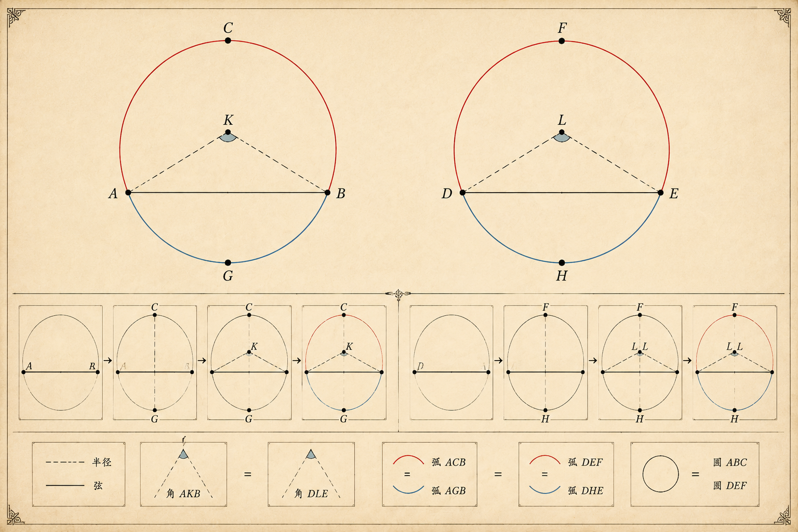Screen dimensions: 798x532
Task: Select point G below the large circle ABC
Action: click(228, 263)
